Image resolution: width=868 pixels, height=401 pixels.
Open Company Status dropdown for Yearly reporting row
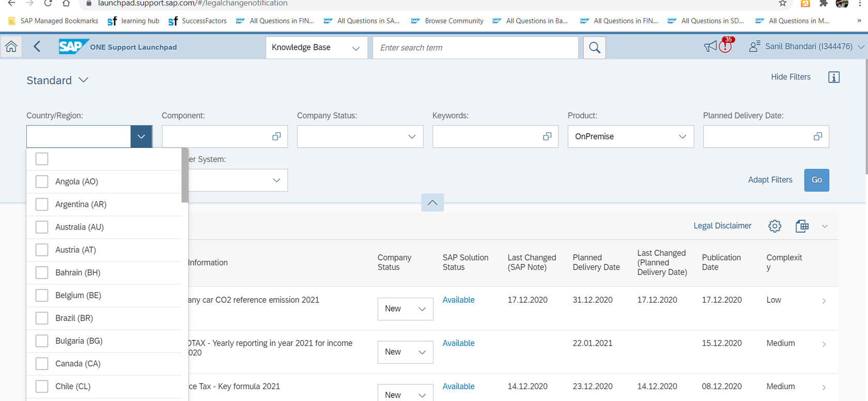tap(406, 352)
